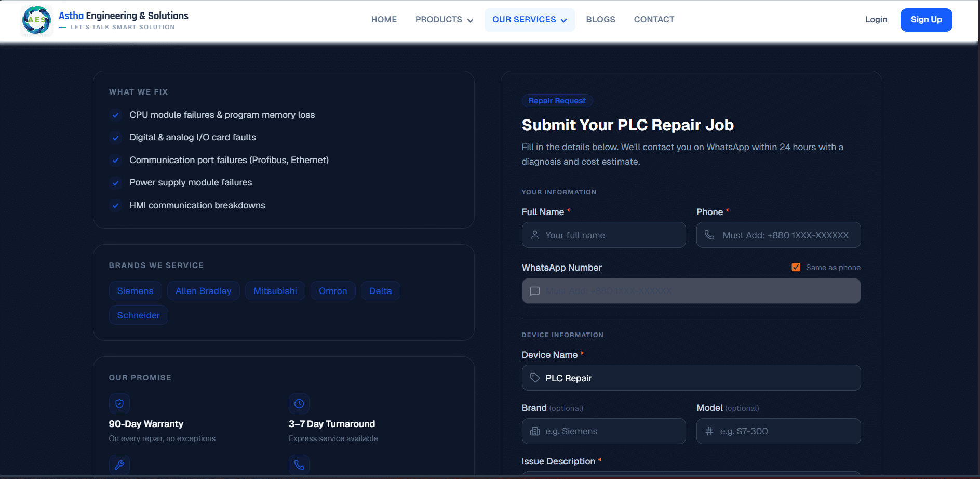Screen dimensions: 980x479
Task: Focus the Phone number input field
Action: 778,235
